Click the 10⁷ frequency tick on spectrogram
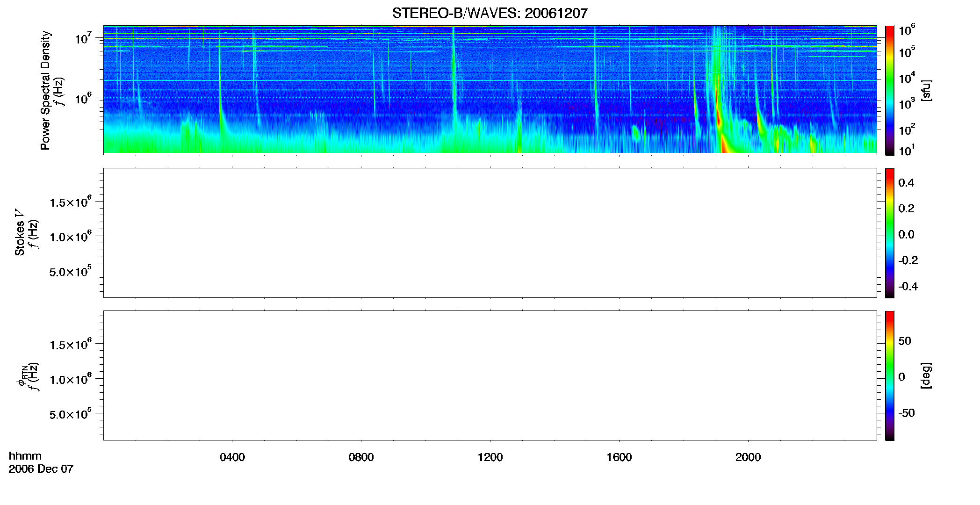980x505 pixels. [83, 38]
